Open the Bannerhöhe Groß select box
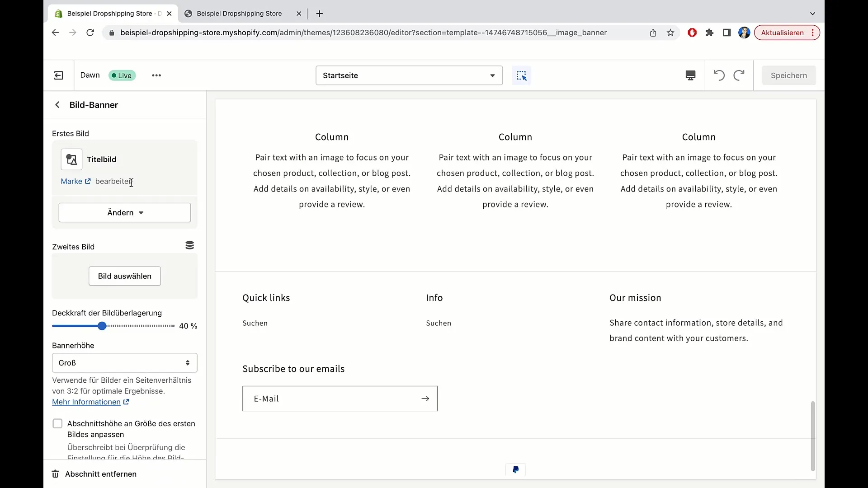Screen dimensions: 868x488 (125, 363)
